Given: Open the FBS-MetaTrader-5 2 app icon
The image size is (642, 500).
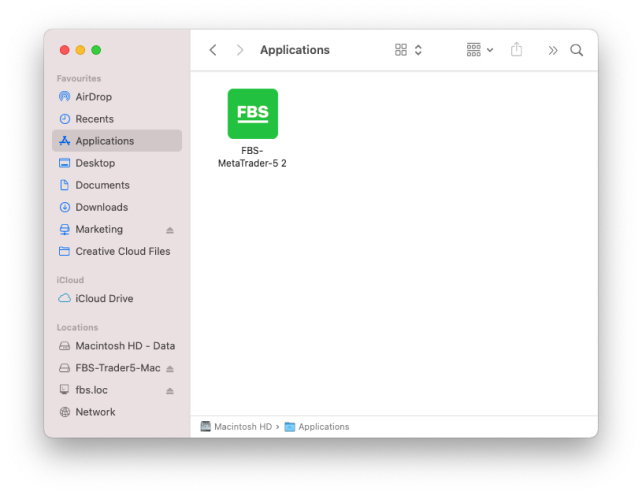Looking at the screenshot, I should [253, 113].
